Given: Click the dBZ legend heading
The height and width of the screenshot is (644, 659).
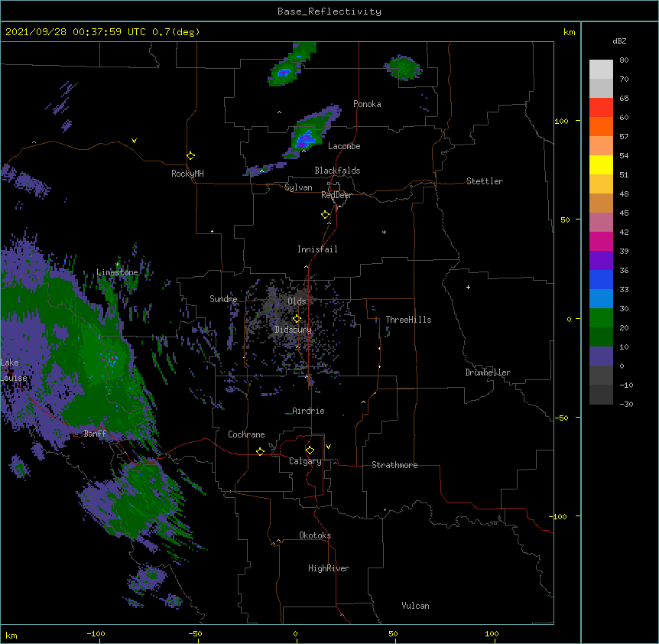Looking at the screenshot, I should [x=619, y=41].
